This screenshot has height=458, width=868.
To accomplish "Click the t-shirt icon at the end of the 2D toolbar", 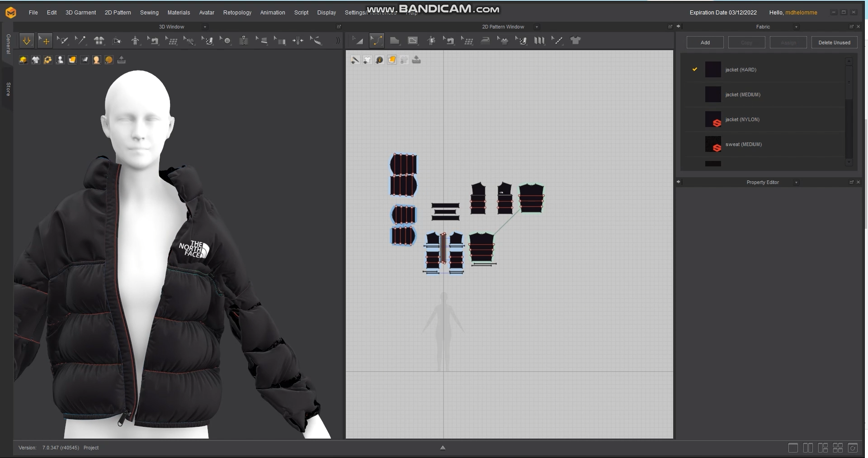I will tap(576, 41).
